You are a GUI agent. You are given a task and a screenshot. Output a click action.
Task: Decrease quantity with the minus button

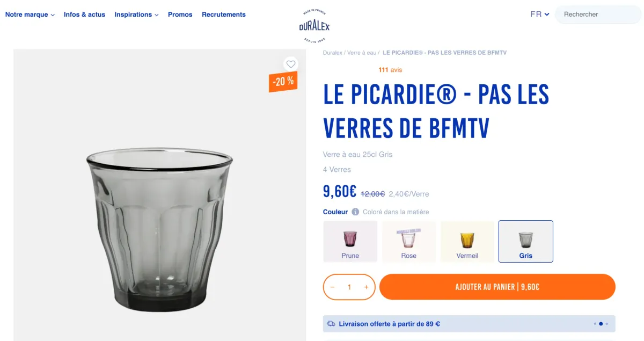pos(333,287)
